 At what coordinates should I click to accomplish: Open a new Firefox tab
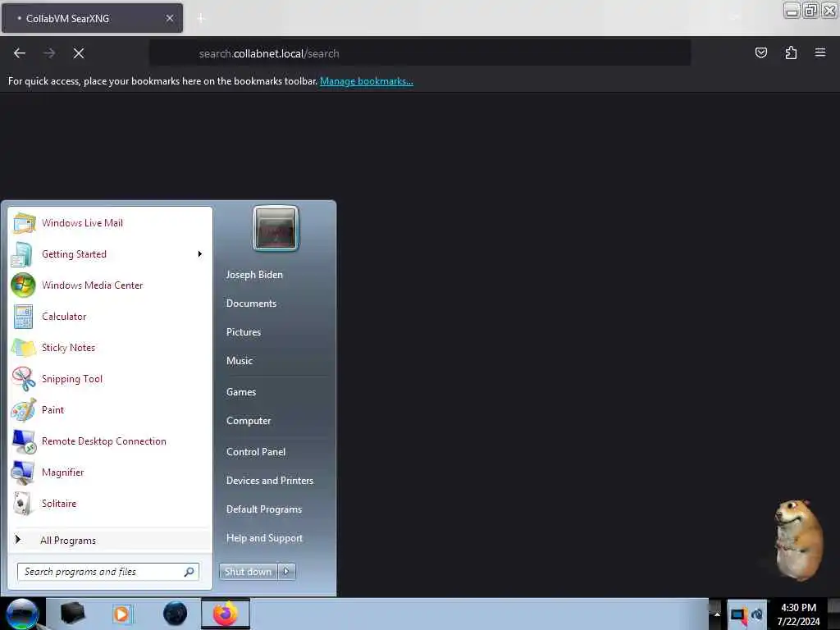[201, 18]
